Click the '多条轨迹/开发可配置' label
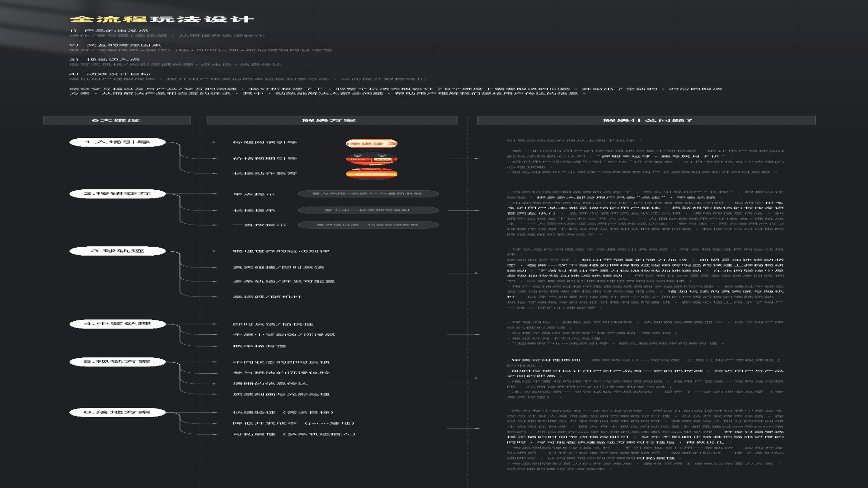This screenshot has height=488, width=868. [284, 282]
